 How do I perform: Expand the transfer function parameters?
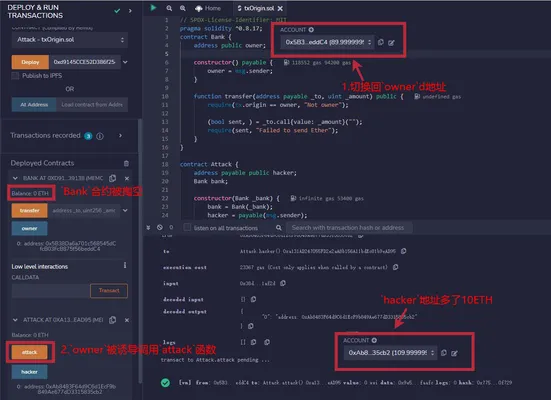click(x=125, y=210)
